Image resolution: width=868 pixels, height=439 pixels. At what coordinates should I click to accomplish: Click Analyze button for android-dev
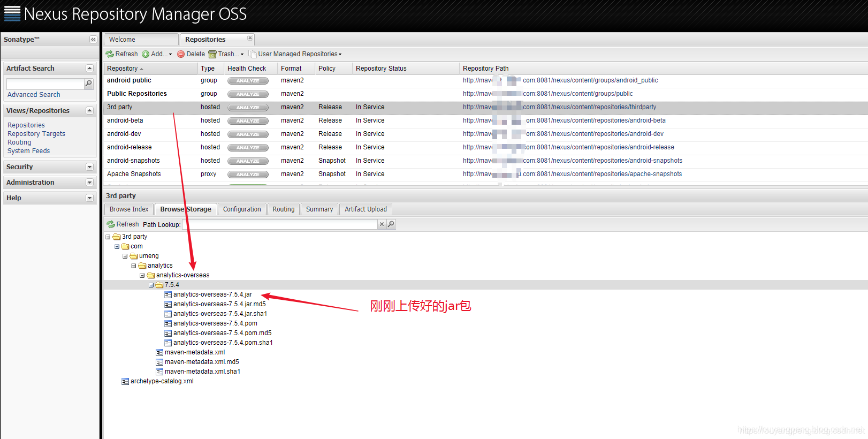248,134
